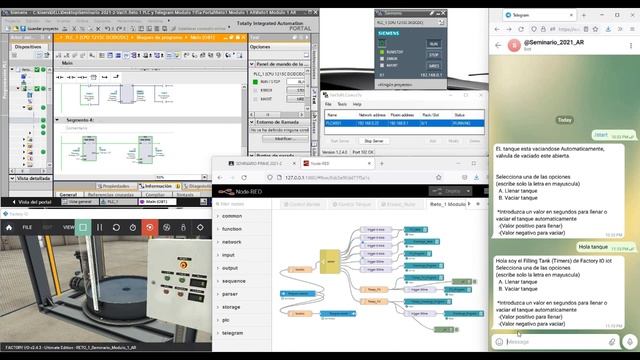Add a new flow tab with the plus in Node-RED
Image resolution: width=640 pixels, height=360 pixels.
tap(478, 204)
